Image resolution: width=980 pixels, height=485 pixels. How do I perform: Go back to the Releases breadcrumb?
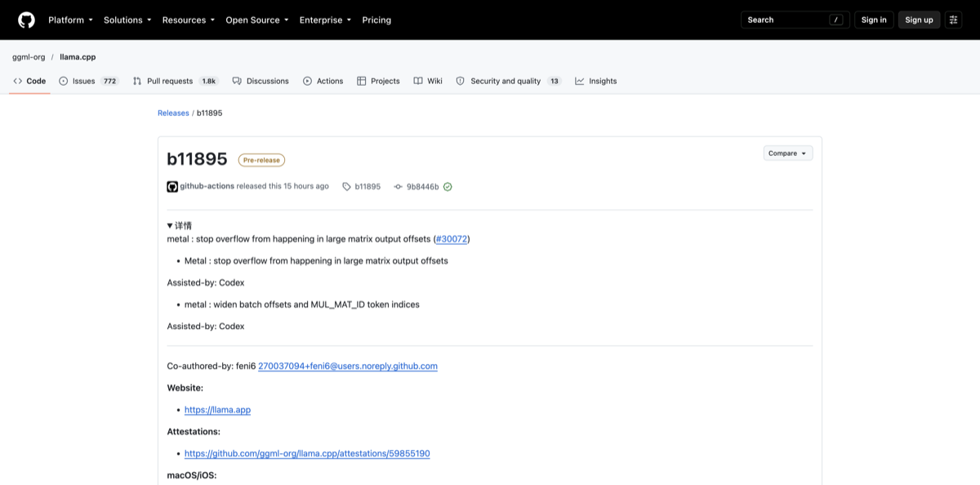173,113
